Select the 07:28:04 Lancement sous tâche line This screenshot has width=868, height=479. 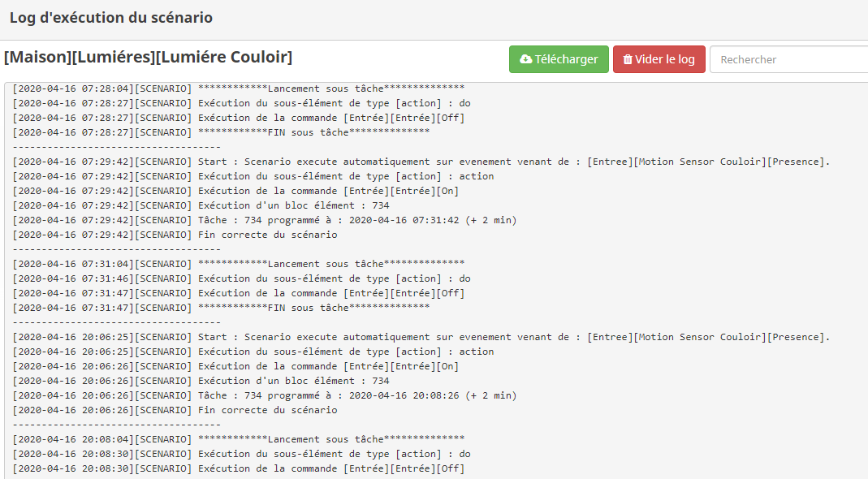[239, 88]
